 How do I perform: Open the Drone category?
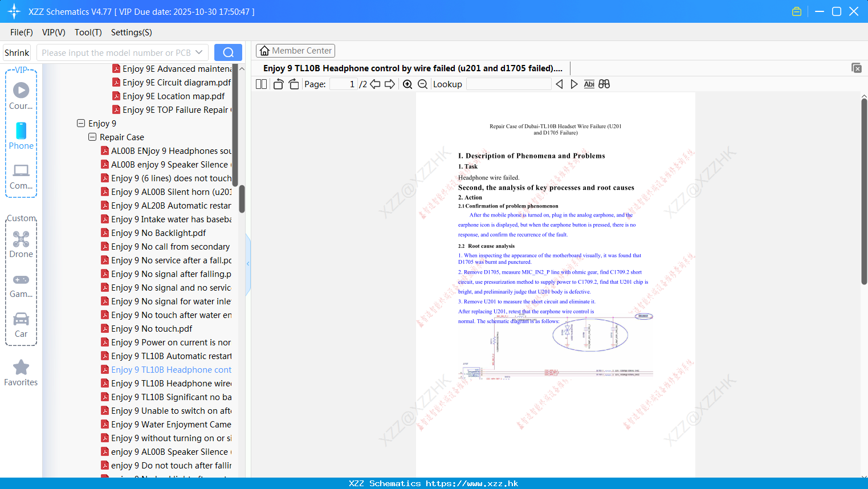[x=21, y=244]
